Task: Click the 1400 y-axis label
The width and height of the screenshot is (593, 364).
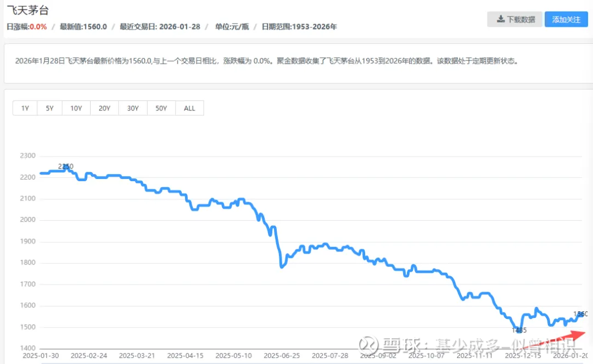Action: [27, 348]
